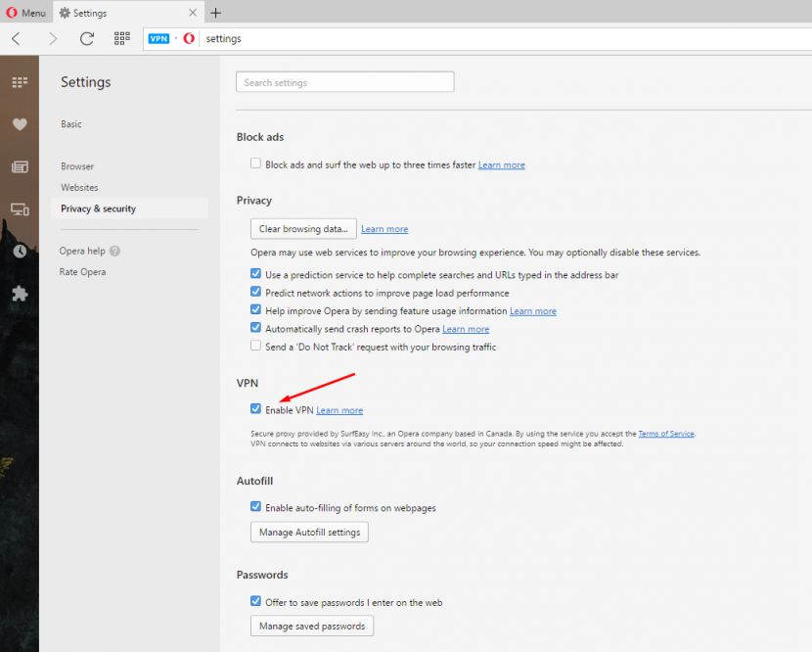Select Websites settings section
812x652 pixels.
79,187
